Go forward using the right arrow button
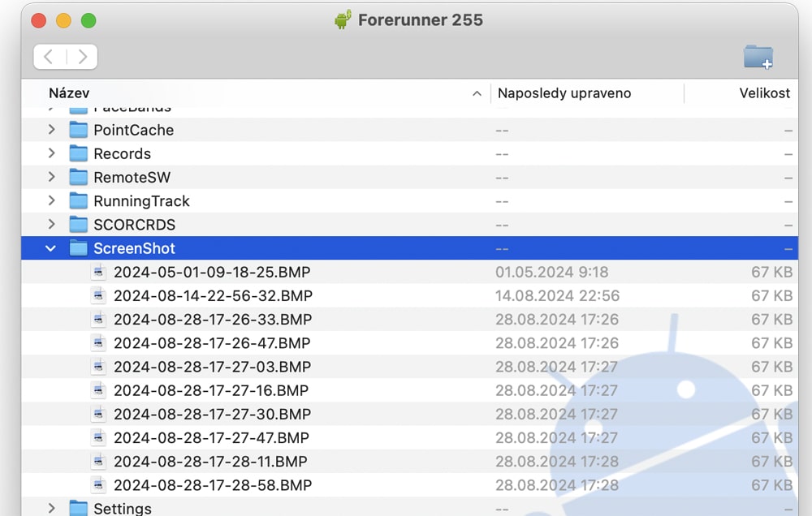812x516 pixels. [82, 57]
